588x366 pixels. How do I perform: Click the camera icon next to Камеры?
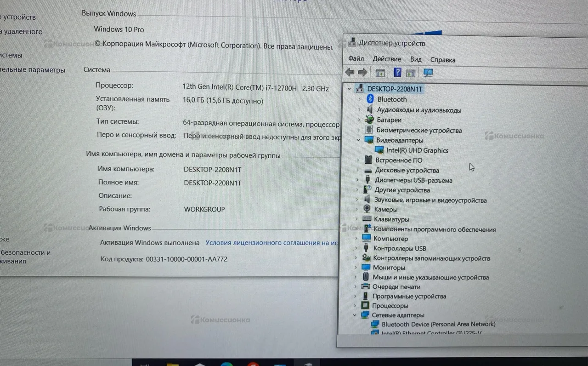pos(367,209)
